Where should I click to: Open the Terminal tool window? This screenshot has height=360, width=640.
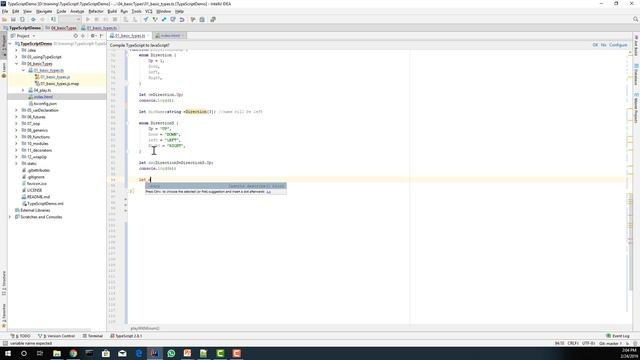(93, 336)
